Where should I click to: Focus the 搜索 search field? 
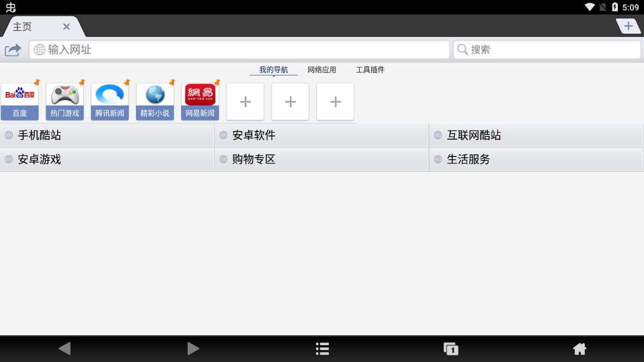pyautogui.click(x=547, y=49)
